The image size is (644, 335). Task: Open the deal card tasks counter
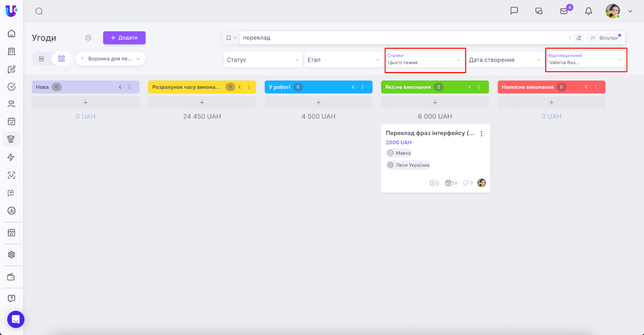434,183
